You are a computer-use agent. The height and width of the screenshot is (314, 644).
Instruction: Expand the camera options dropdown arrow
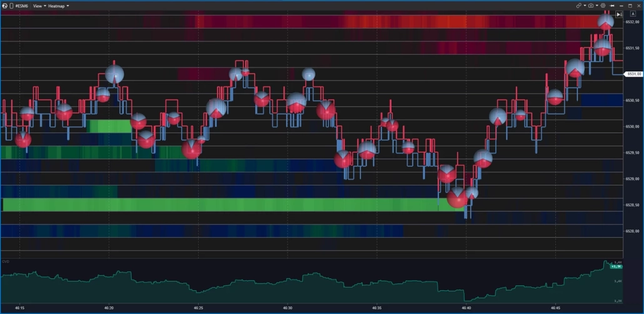pos(597,6)
